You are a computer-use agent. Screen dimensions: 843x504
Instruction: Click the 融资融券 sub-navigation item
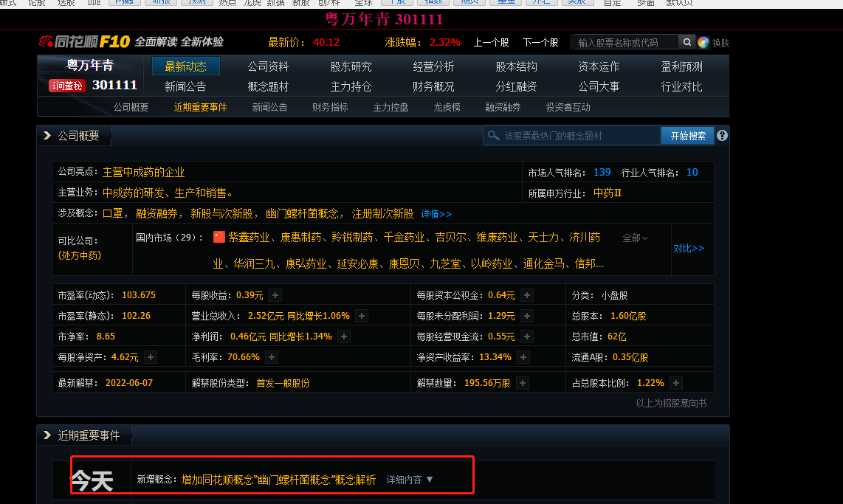(503, 107)
